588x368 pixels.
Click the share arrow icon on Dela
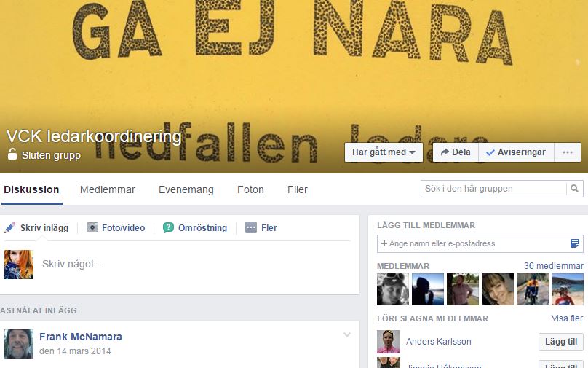(x=445, y=152)
